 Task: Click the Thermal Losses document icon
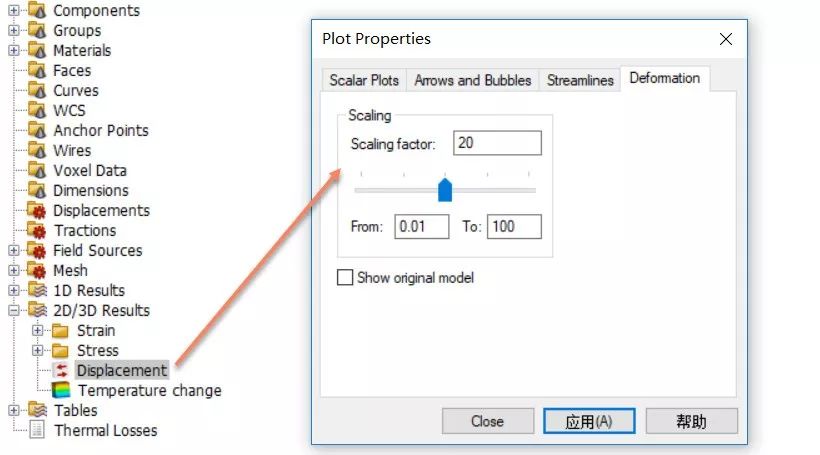click(x=37, y=430)
